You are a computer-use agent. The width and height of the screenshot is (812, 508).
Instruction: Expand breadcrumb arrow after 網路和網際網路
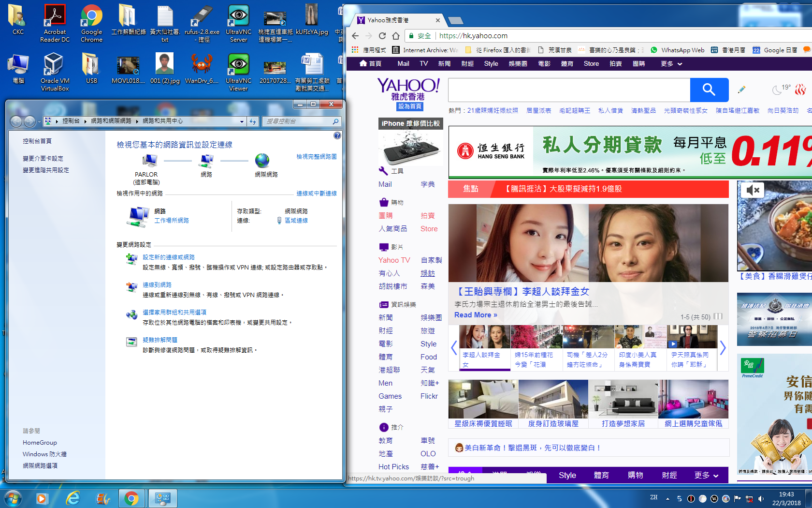[137, 121]
